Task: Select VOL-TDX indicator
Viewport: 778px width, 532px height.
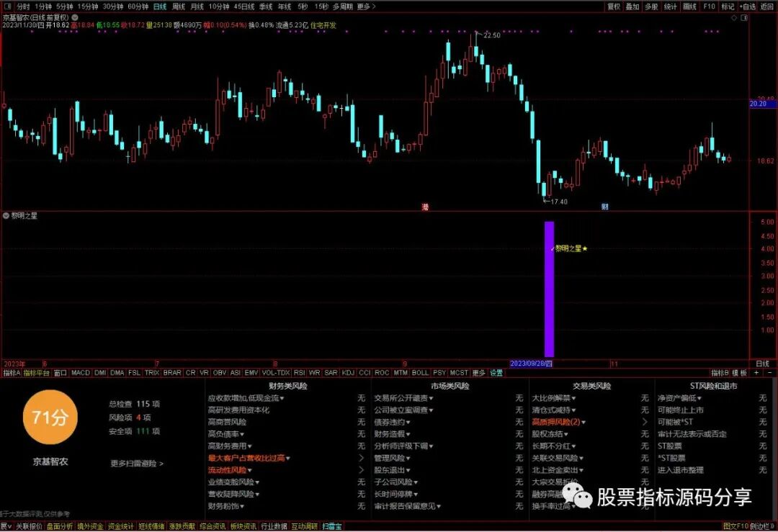Action: (x=275, y=373)
